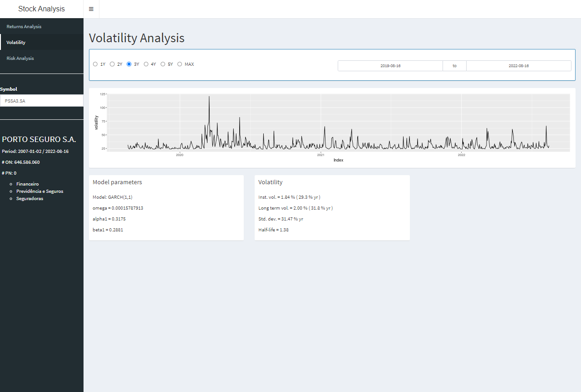This screenshot has width=581, height=392.
Task: Select the 2Y period radio button
Action: [112, 64]
